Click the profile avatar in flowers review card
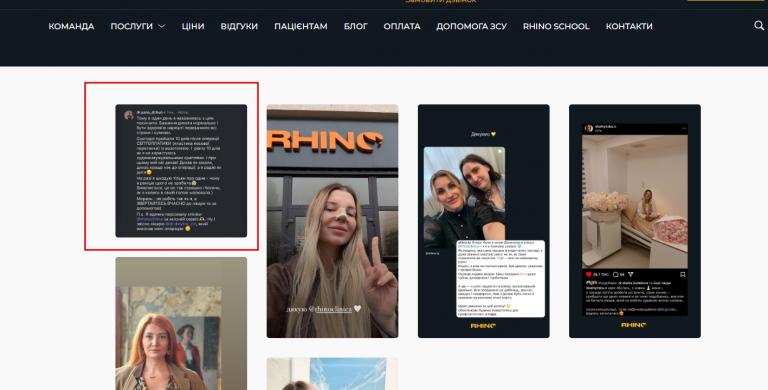 [x=589, y=128]
